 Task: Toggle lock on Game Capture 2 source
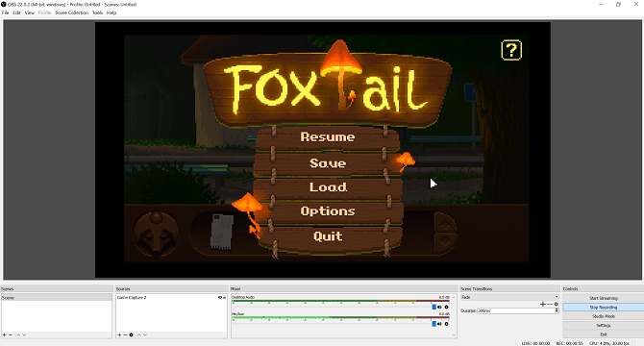tap(224, 298)
